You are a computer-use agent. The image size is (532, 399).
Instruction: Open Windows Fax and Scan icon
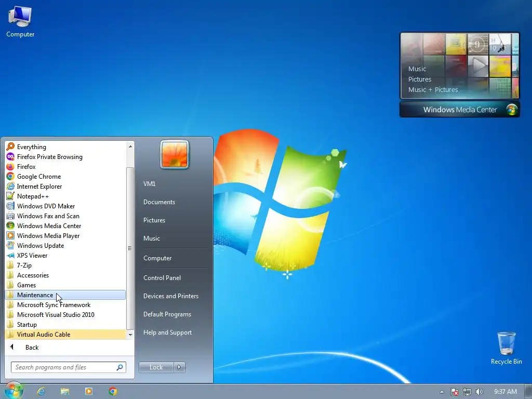tap(10, 216)
